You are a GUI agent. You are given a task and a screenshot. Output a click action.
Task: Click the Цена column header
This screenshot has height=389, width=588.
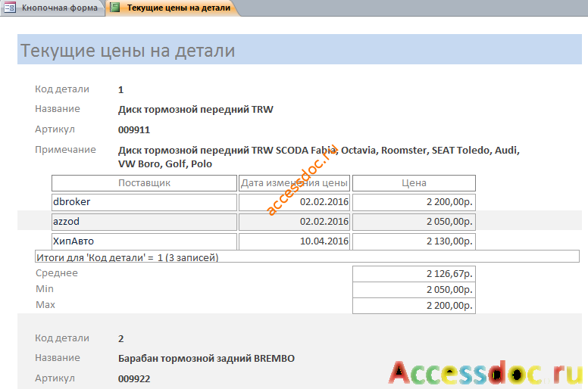pyautogui.click(x=414, y=183)
